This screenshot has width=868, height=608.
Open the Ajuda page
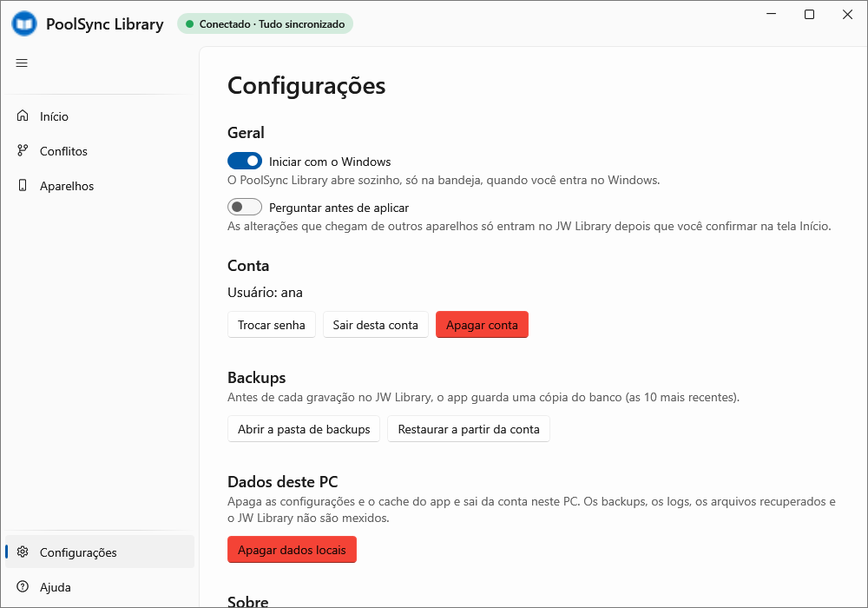(100, 587)
